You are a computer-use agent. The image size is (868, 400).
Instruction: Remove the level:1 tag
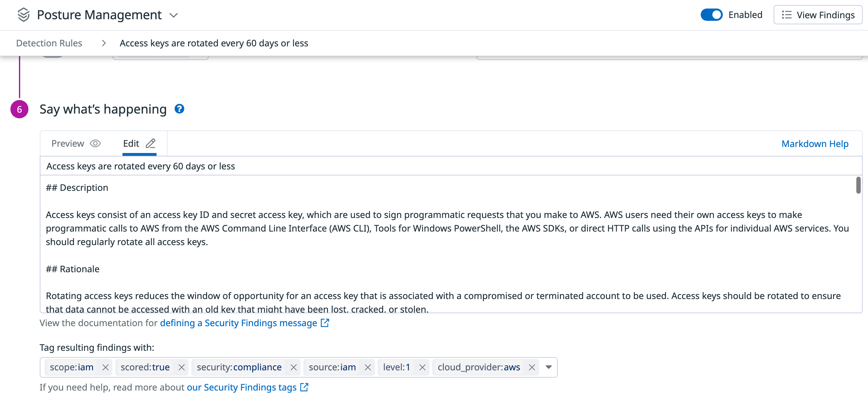(422, 367)
